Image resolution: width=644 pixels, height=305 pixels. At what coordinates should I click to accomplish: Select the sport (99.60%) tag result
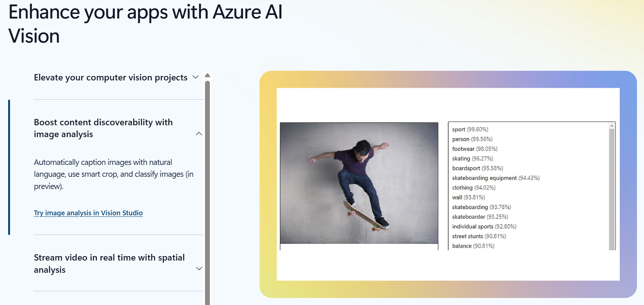click(x=470, y=129)
